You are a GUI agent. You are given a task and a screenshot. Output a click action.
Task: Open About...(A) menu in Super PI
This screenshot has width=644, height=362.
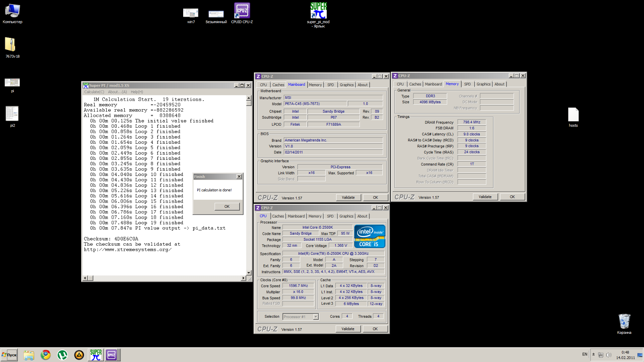117,92
